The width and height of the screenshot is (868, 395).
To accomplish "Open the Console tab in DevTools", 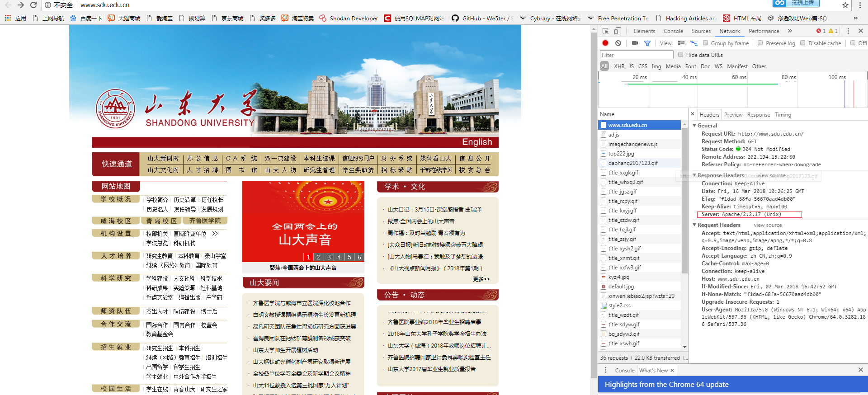I will (x=673, y=31).
